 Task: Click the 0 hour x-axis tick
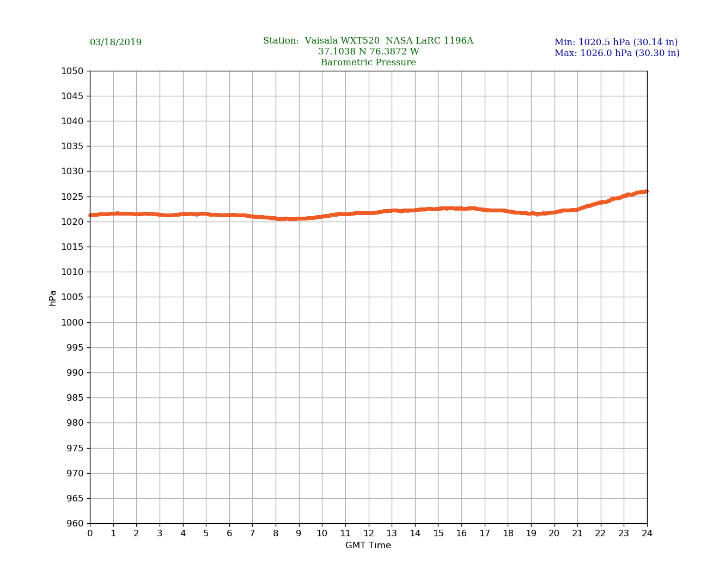tap(90, 534)
